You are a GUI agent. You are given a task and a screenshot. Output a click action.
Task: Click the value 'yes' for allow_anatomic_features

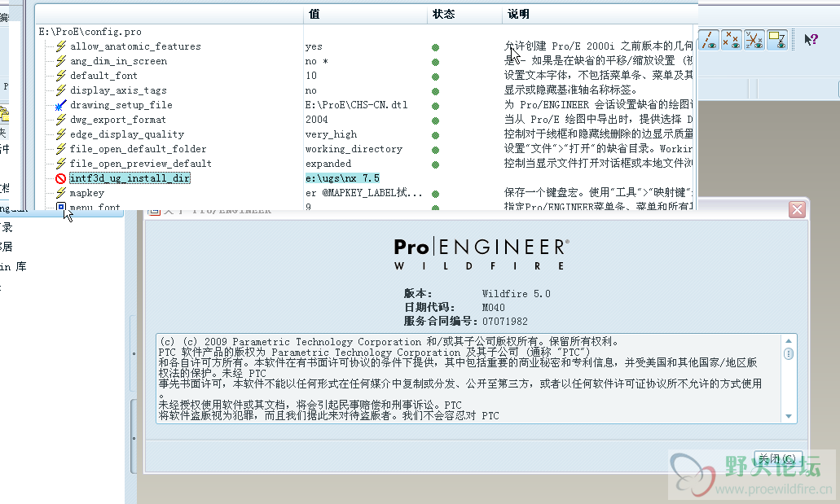(314, 46)
